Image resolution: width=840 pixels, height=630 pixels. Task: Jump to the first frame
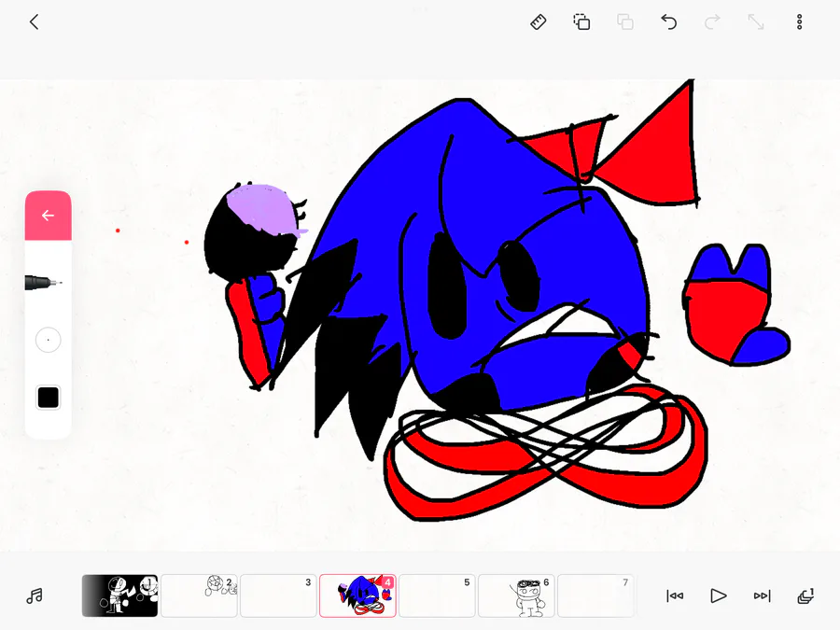pos(675,595)
